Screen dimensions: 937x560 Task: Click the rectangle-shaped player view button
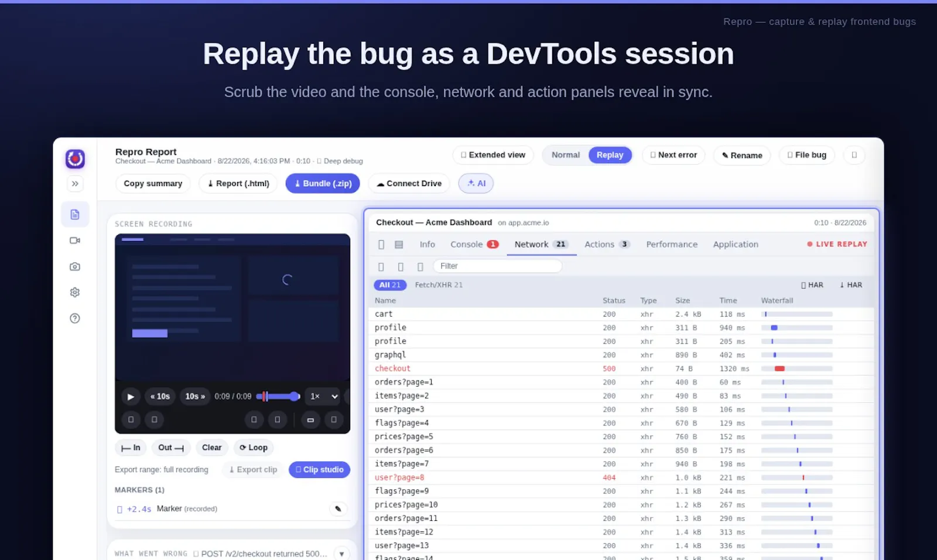[310, 420]
